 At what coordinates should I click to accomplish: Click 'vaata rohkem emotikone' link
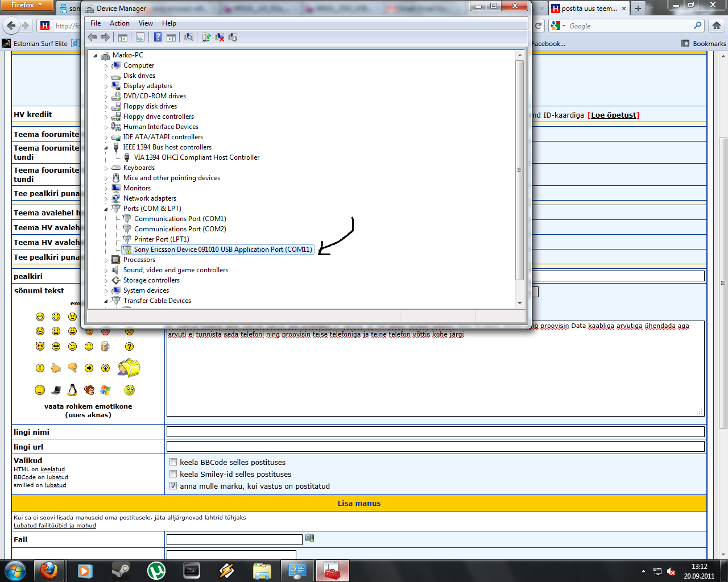pos(88,406)
